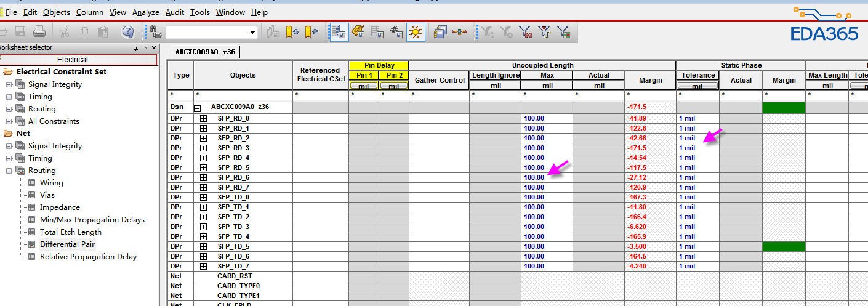Open the Analyze menu
868x306 pixels.
[x=145, y=12]
